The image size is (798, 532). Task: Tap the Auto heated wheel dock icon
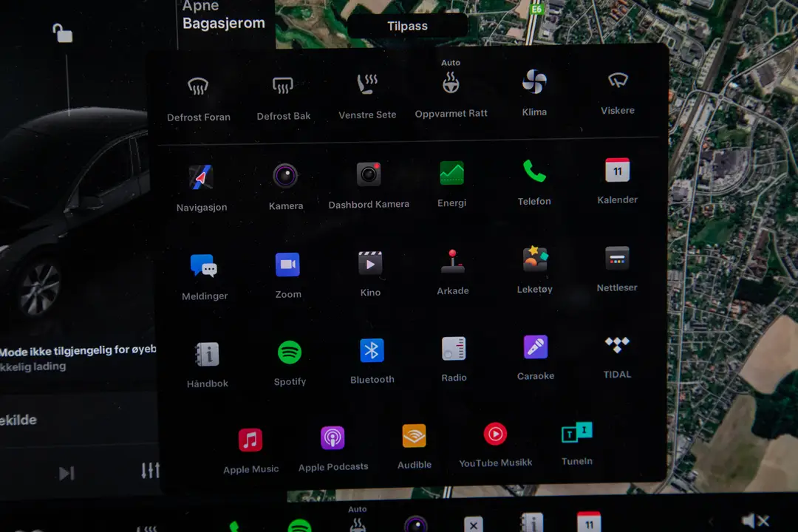358,518
